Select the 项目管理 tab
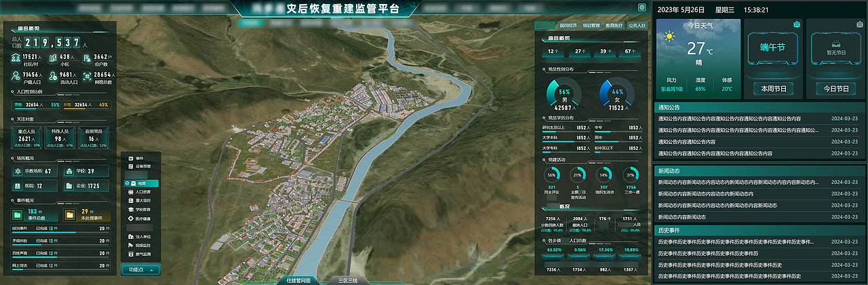The image size is (868, 285). (x=591, y=26)
